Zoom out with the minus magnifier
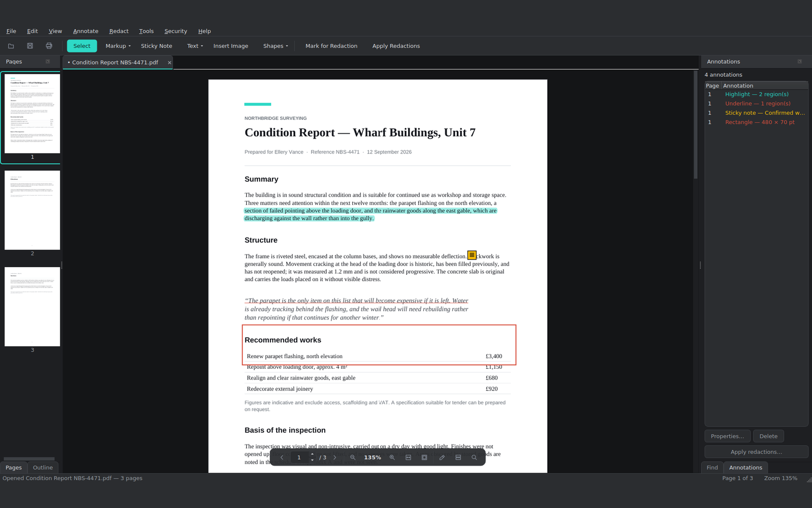 [353, 458]
